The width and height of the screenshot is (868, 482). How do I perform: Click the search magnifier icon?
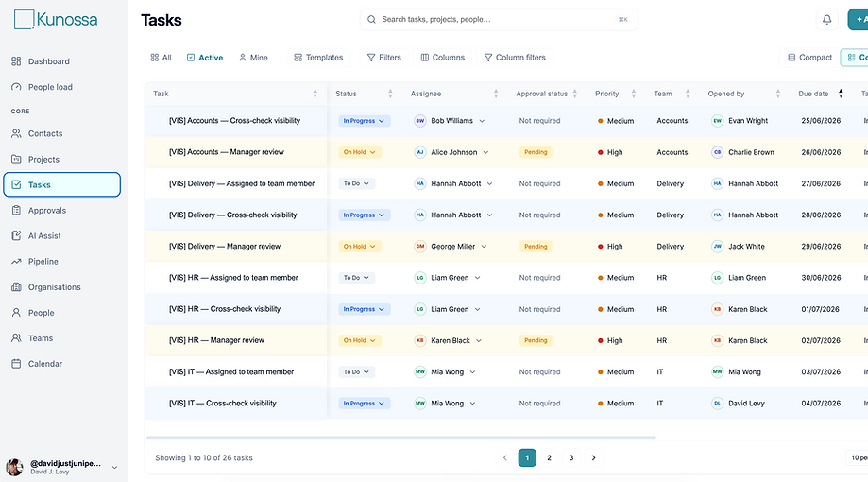pyautogui.click(x=371, y=20)
